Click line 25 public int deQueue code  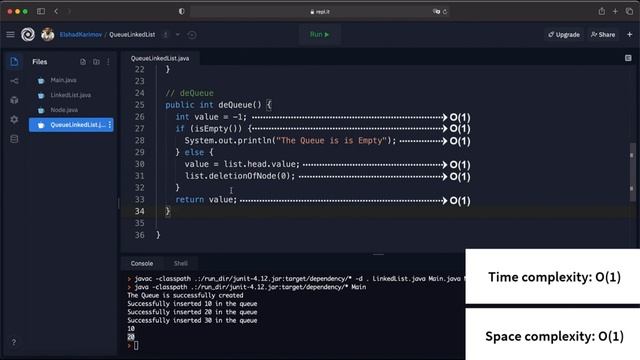218,105
